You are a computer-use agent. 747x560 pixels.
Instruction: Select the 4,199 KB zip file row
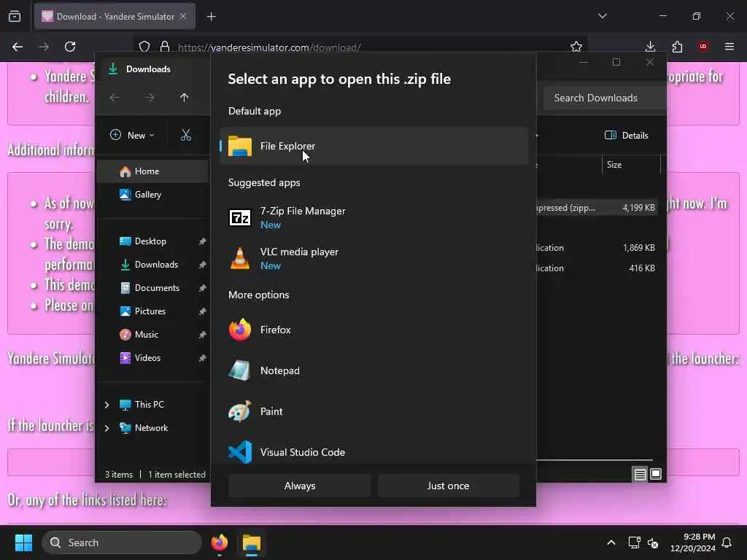(x=597, y=208)
